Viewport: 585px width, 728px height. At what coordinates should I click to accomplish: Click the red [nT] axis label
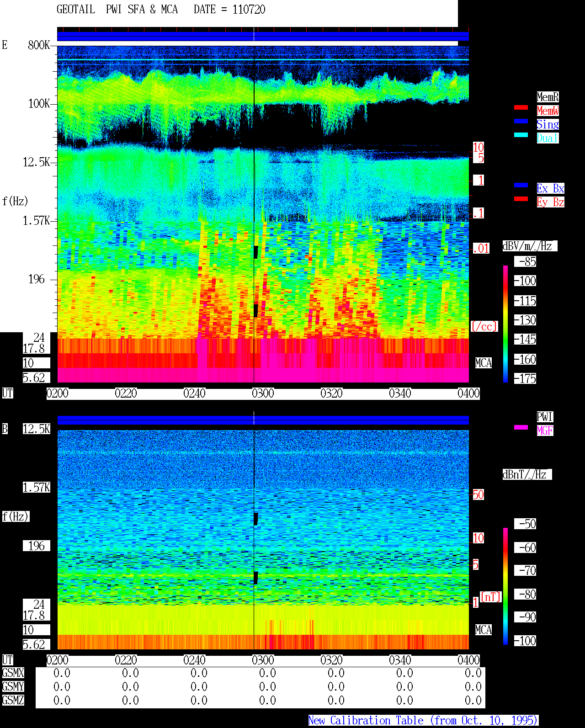coord(490,597)
